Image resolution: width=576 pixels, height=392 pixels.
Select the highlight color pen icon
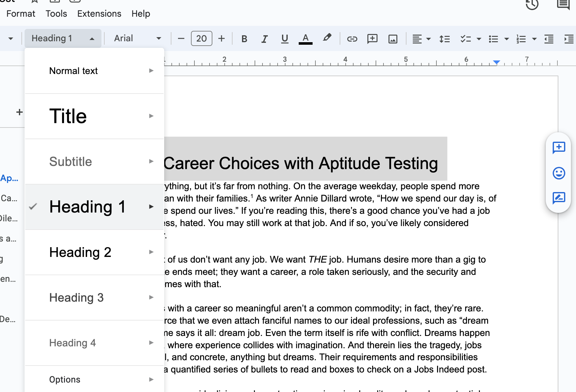point(327,38)
